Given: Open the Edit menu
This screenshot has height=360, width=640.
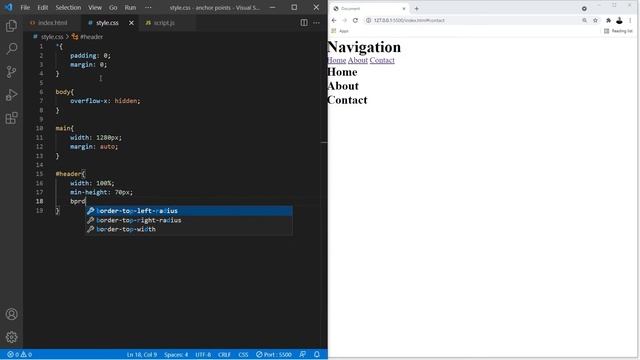Looking at the screenshot, I should point(42,7).
